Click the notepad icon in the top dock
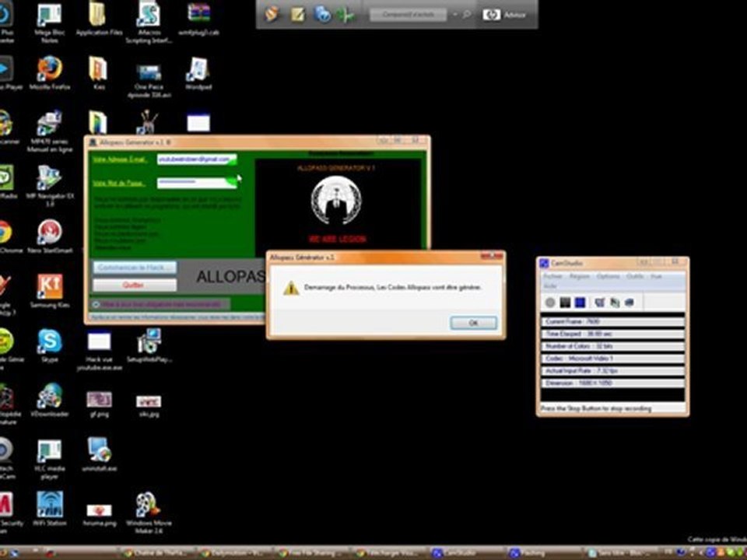The width and height of the screenshot is (747, 560). click(298, 15)
